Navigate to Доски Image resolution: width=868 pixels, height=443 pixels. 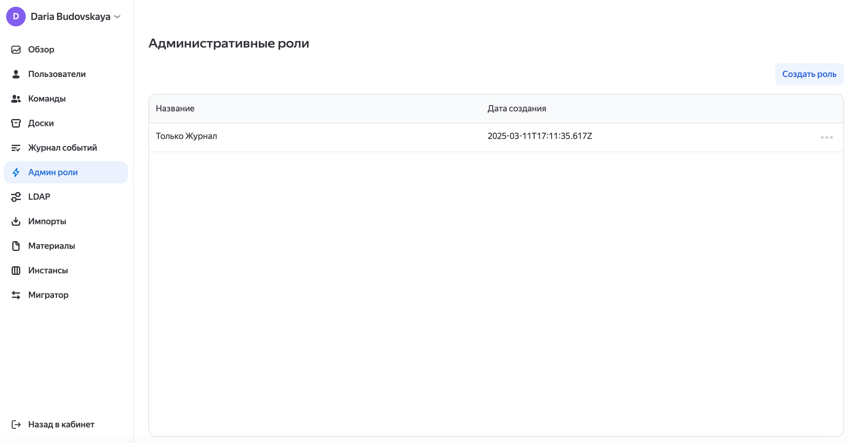[66, 123]
